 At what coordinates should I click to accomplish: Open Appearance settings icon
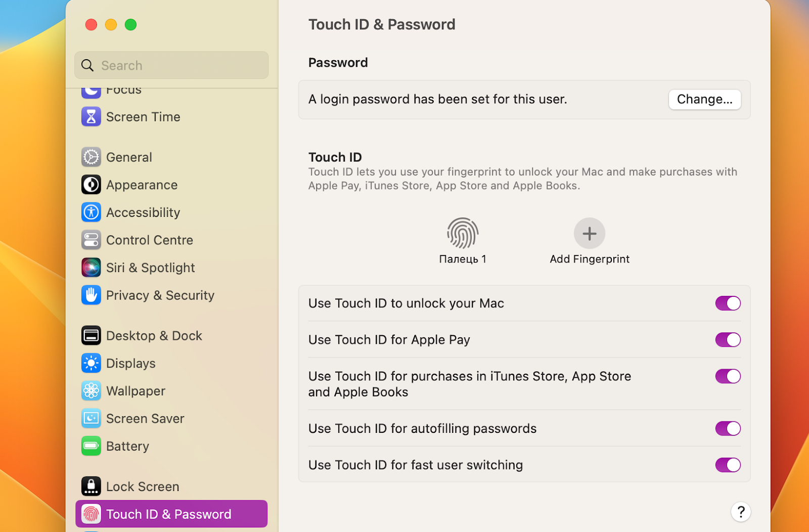point(91,185)
